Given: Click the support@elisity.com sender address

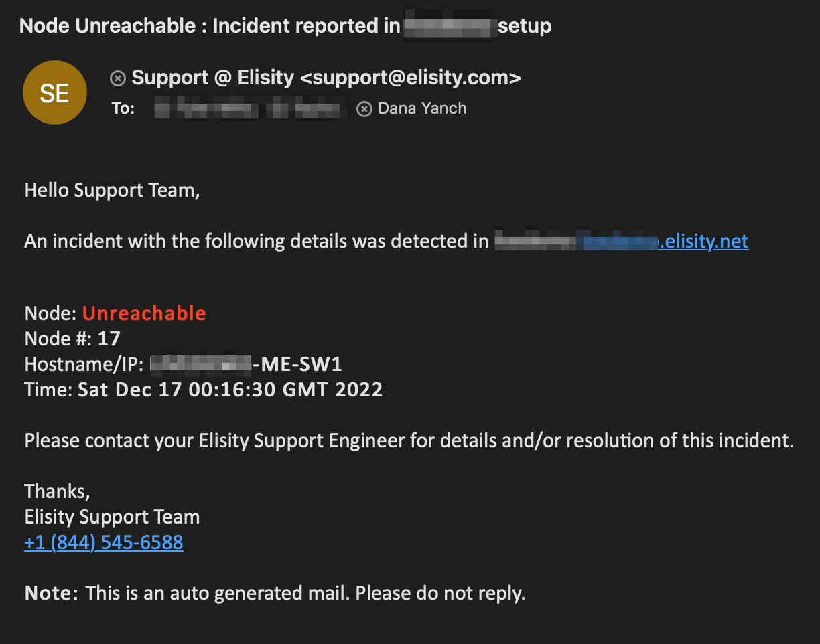Looking at the screenshot, I should pos(410,78).
